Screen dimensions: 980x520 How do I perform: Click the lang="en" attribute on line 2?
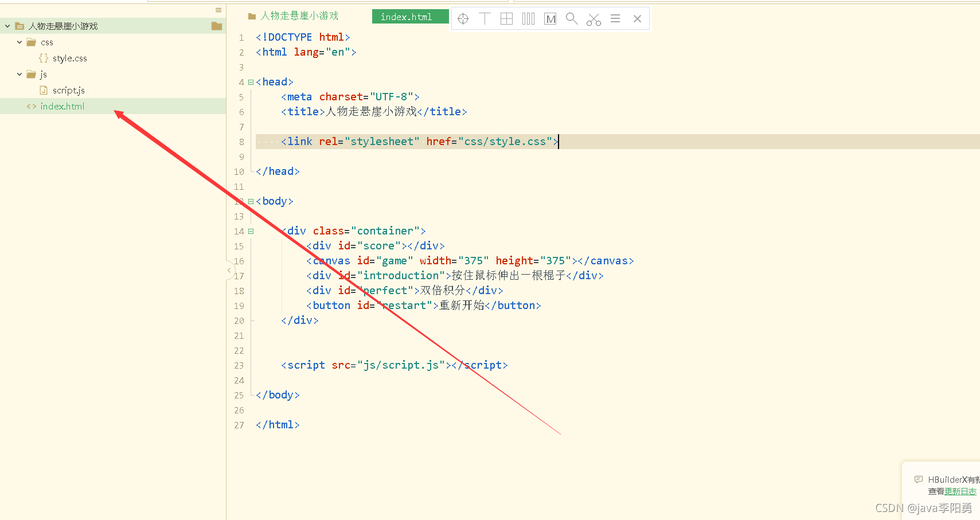(322, 52)
